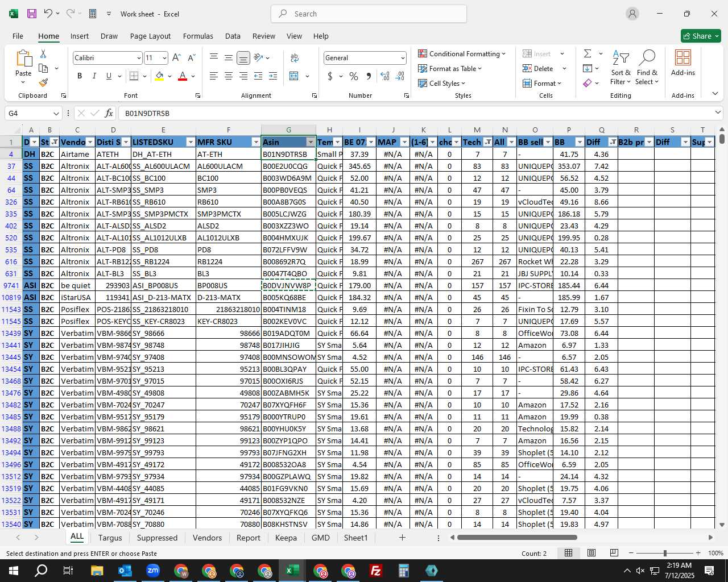Open the LISTEDSKU column filter dropdown

191,142
